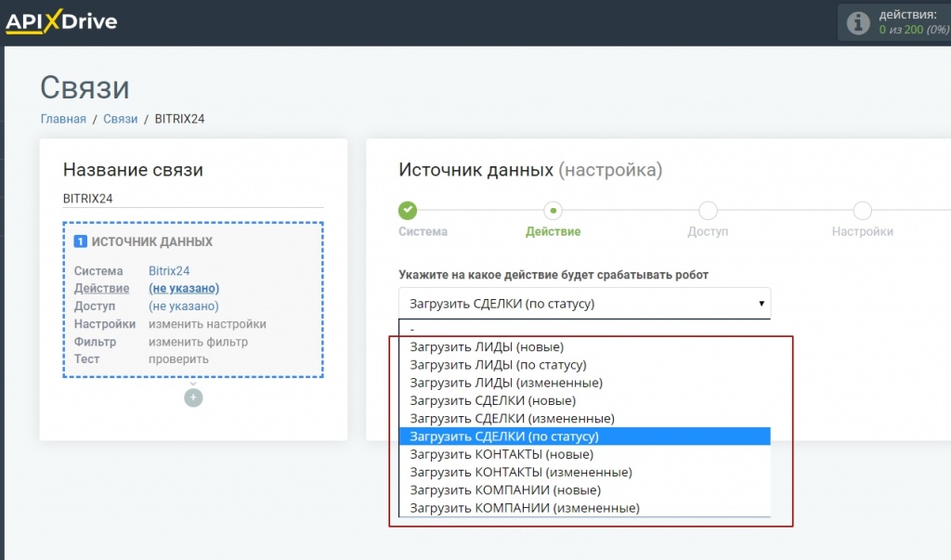Click the plus button under data source block
This screenshot has height=560, width=951.
coord(193,397)
